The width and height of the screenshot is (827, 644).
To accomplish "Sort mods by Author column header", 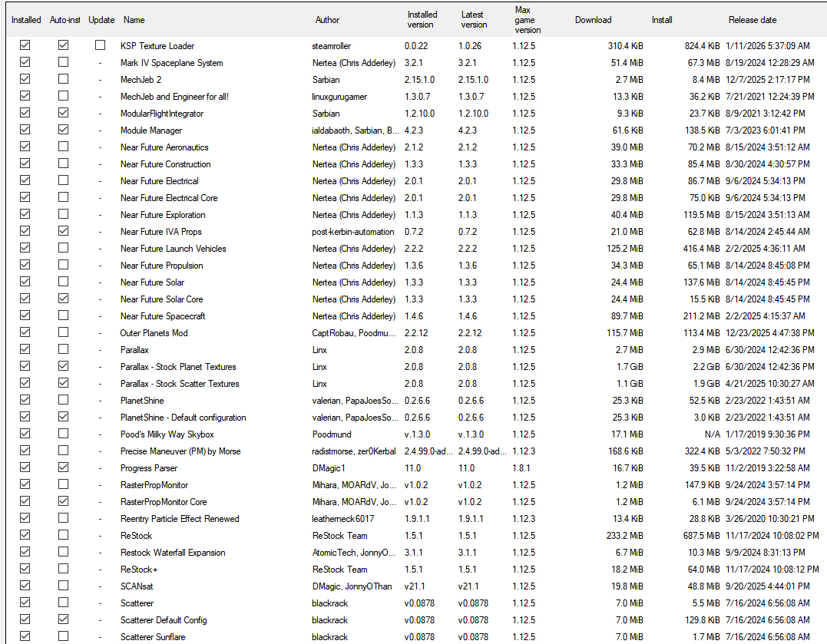I will (x=327, y=20).
